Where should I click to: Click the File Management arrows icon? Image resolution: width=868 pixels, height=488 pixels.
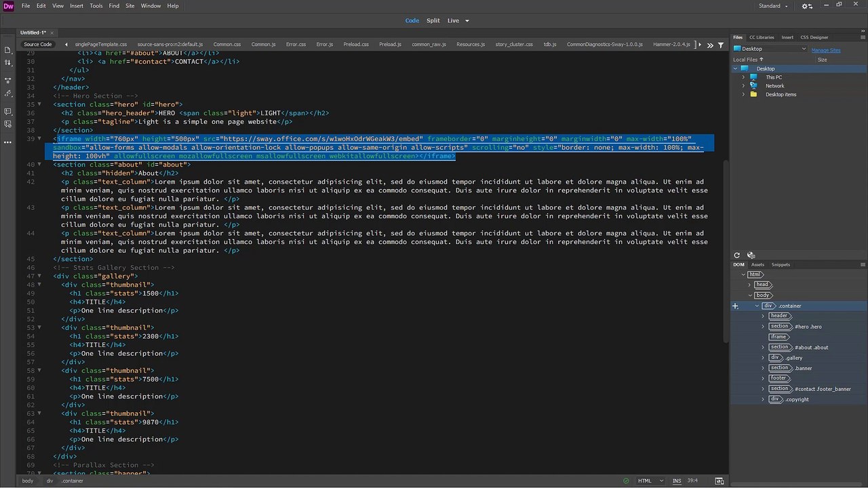pos(8,63)
